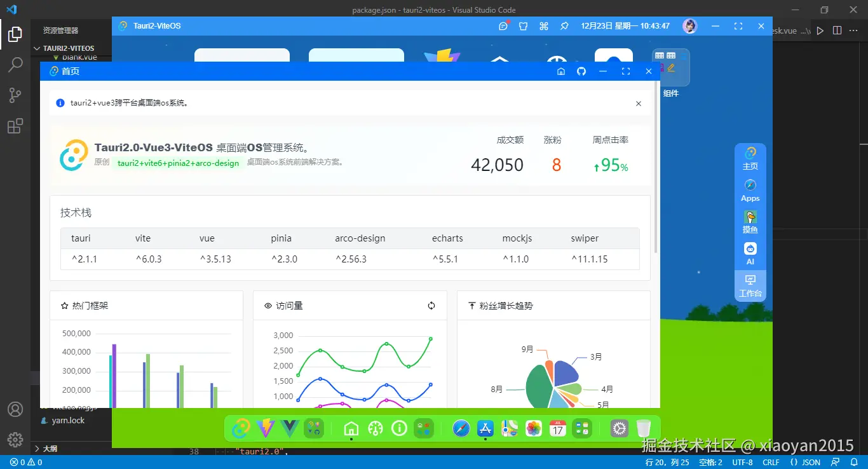Open trash bin in dock

pos(644,428)
